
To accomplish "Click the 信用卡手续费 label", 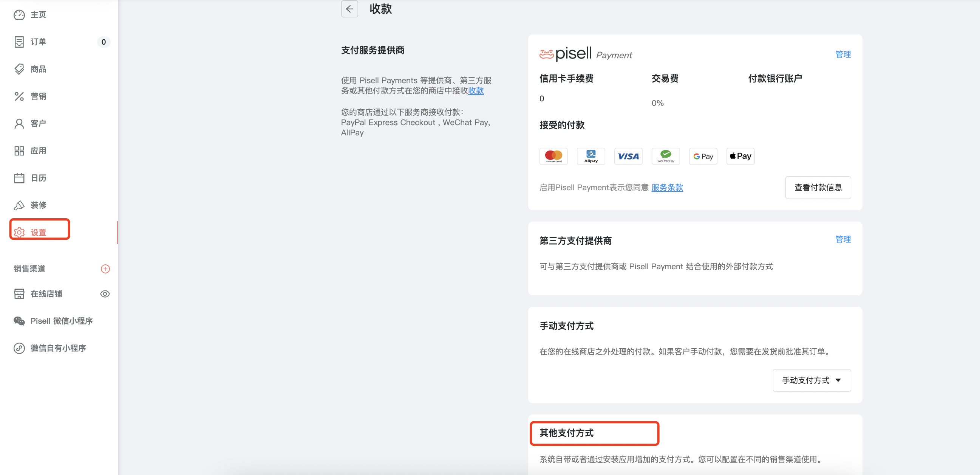I will coord(566,78).
